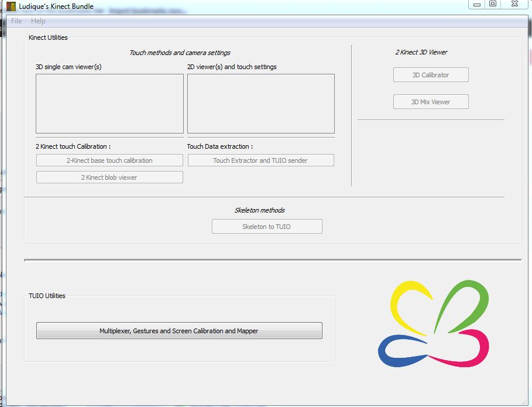The image size is (532, 407).
Task: Open Touch Extractor and TUIO sender
Action: pos(260,160)
